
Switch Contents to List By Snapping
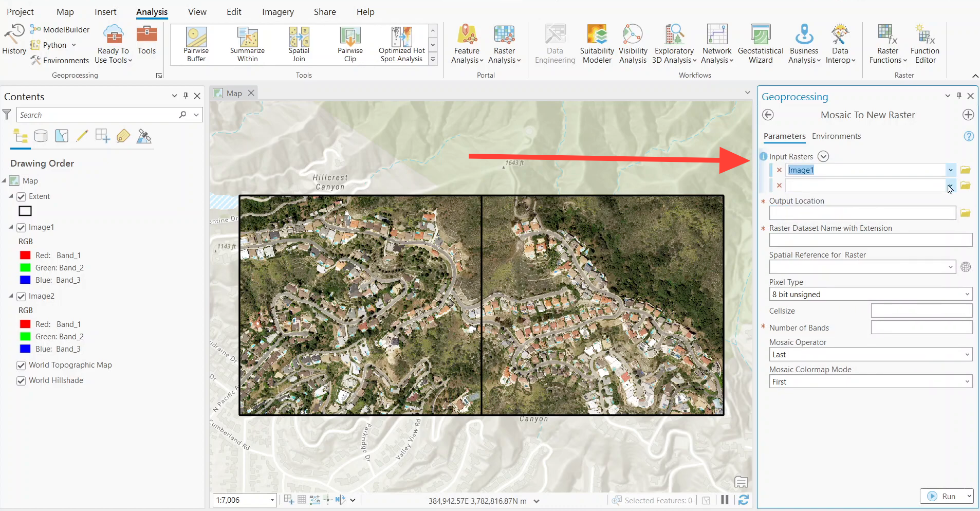[x=103, y=136]
